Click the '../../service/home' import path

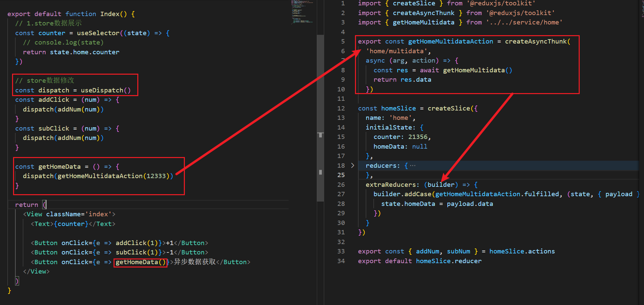point(524,22)
